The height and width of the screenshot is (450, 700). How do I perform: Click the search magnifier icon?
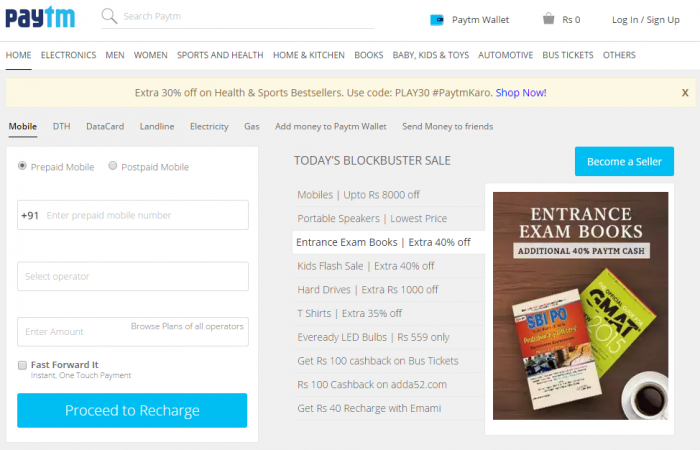click(x=109, y=17)
